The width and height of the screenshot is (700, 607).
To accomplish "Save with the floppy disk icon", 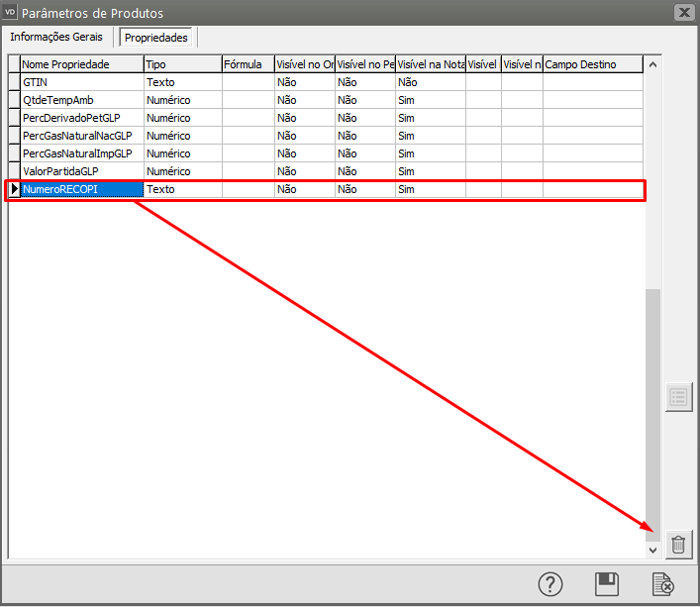I will coord(607,584).
